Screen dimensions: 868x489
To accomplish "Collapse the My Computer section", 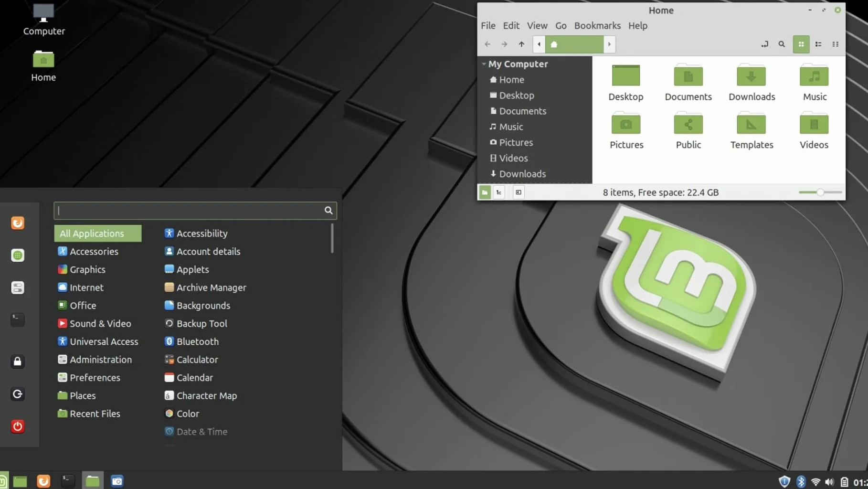I will point(484,64).
